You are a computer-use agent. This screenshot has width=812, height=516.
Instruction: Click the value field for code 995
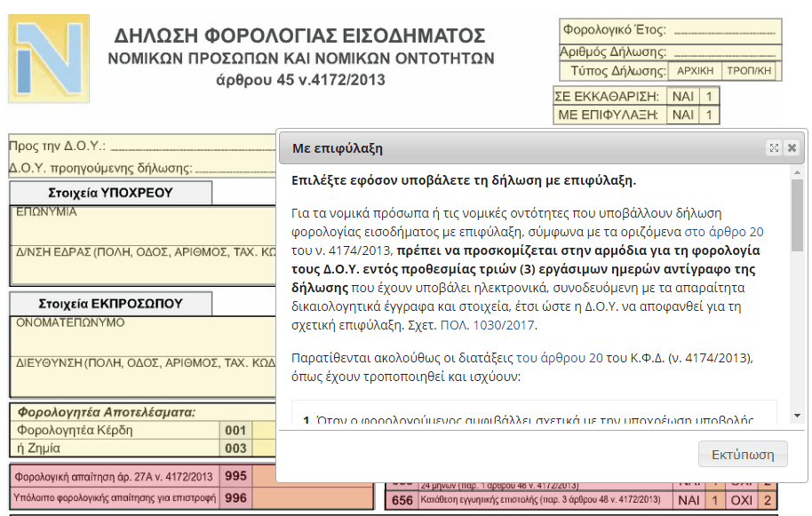point(313,476)
